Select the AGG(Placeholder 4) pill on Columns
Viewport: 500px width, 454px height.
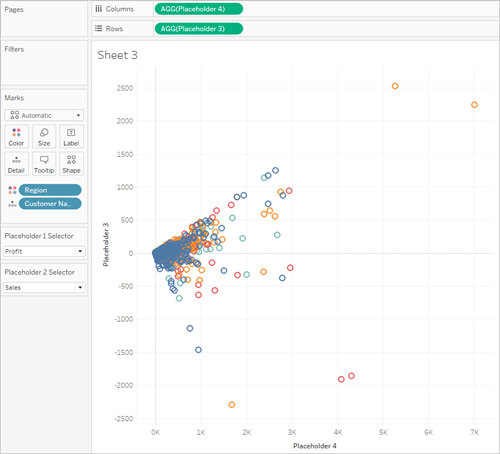coord(199,9)
